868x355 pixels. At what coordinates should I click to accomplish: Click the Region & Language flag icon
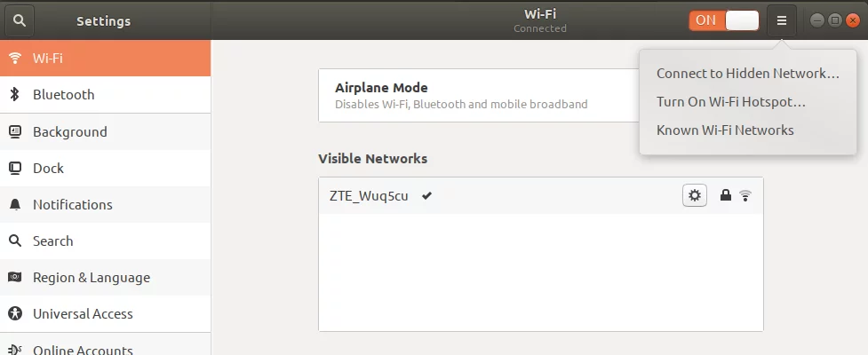(15, 277)
